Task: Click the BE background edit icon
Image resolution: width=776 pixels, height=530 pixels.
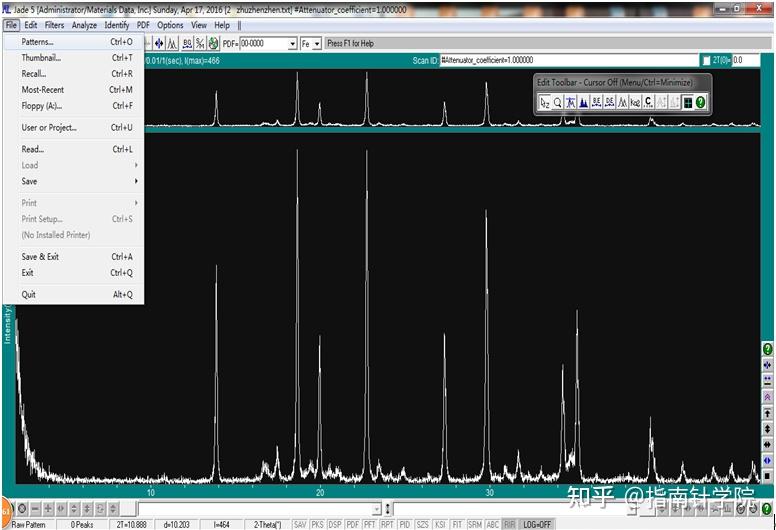Action: point(596,102)
